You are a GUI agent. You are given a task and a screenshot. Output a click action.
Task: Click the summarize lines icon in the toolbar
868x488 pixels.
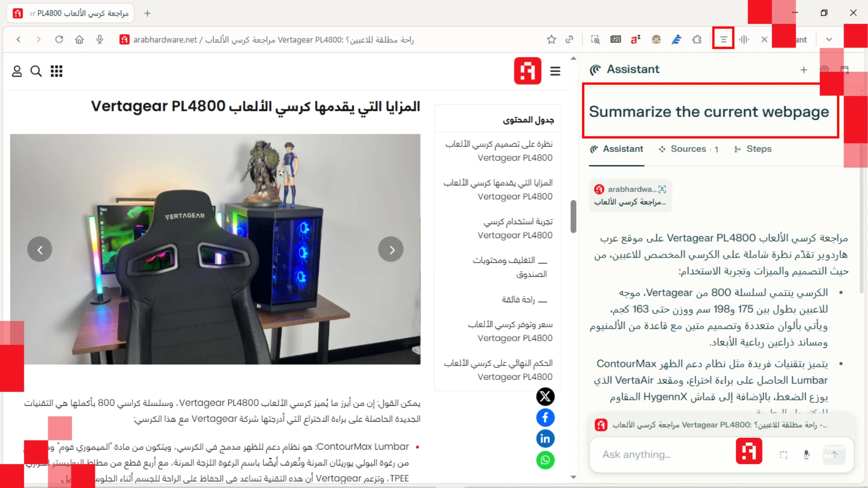point(723,40)
